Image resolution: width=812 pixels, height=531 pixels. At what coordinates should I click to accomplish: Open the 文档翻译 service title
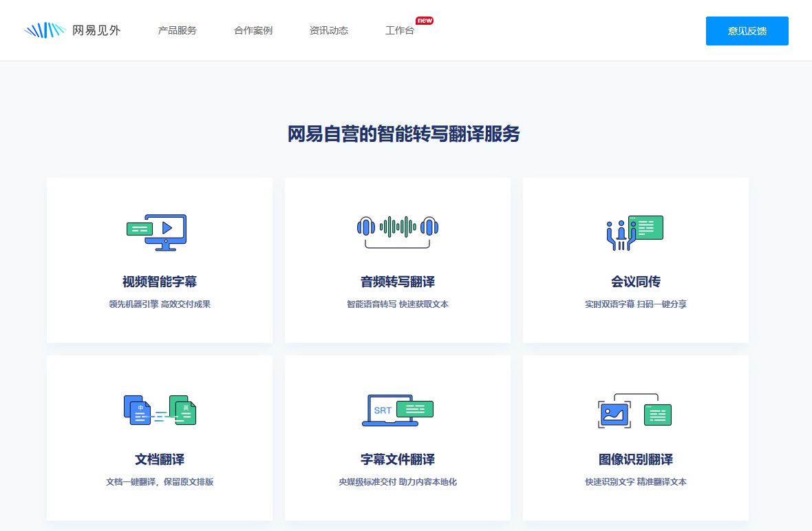click(160, 459)
